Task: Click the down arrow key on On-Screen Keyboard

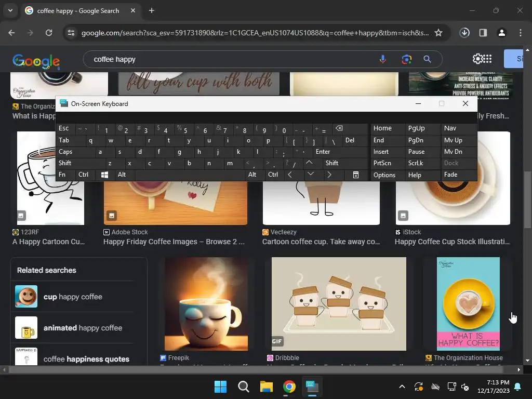Action: pos(311,175)
